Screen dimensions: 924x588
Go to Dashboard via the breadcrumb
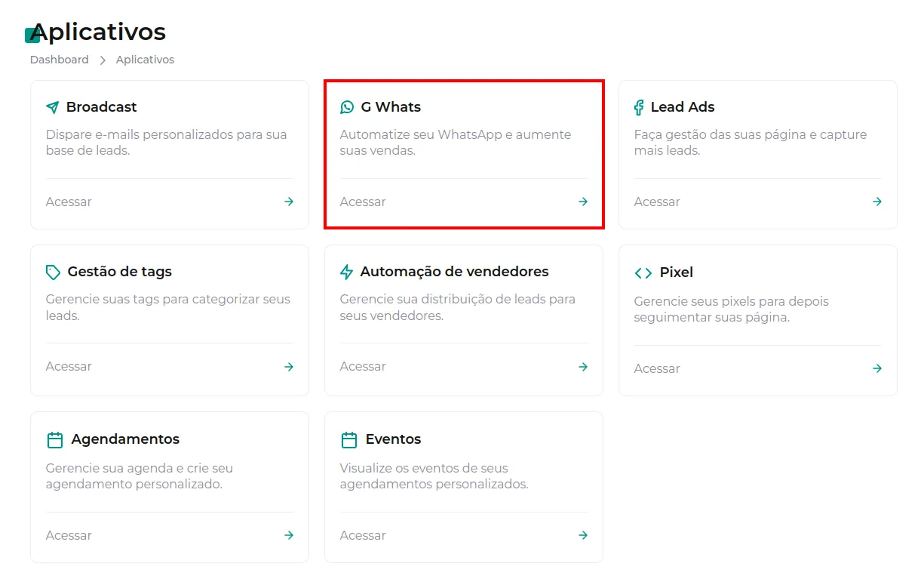pyautogui.click(x=60, y=60)
